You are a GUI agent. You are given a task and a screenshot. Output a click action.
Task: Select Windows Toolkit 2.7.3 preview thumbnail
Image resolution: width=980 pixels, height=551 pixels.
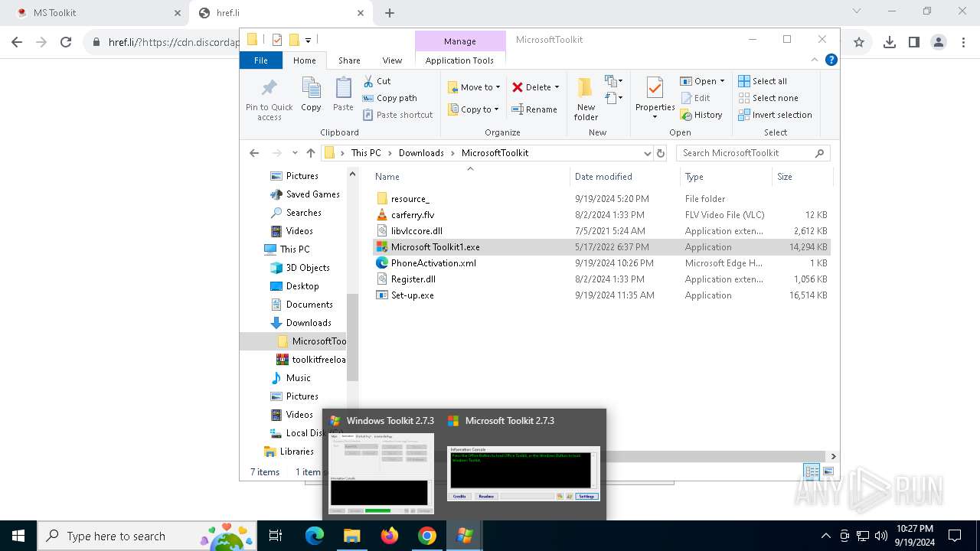pyautogui.click(x=381, y=474)
